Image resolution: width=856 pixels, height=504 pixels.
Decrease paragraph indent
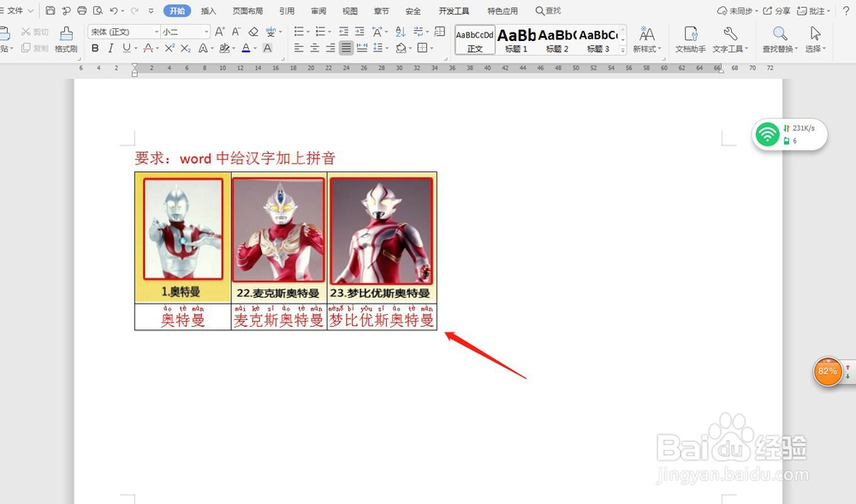pos(343,32)
